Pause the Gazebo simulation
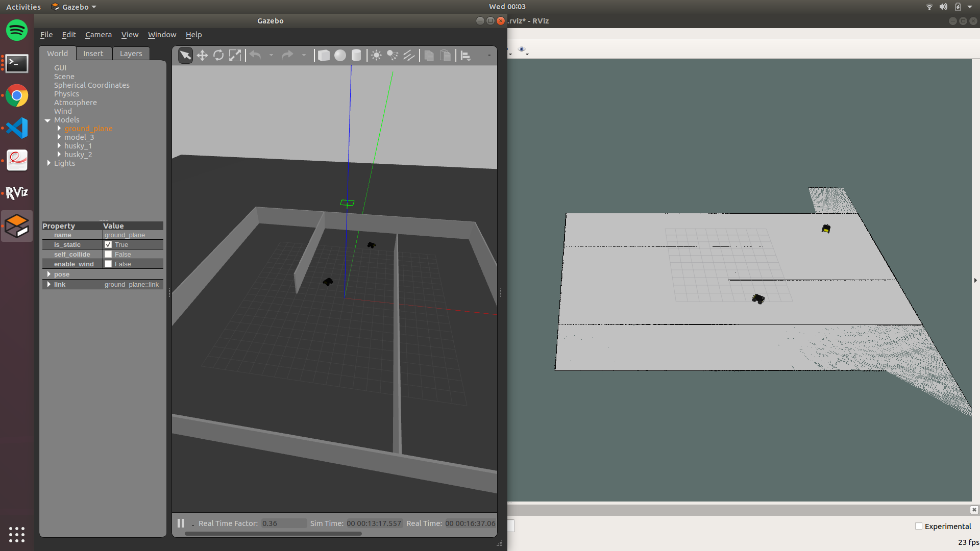The image size is (980, 551). pos(181,523)
